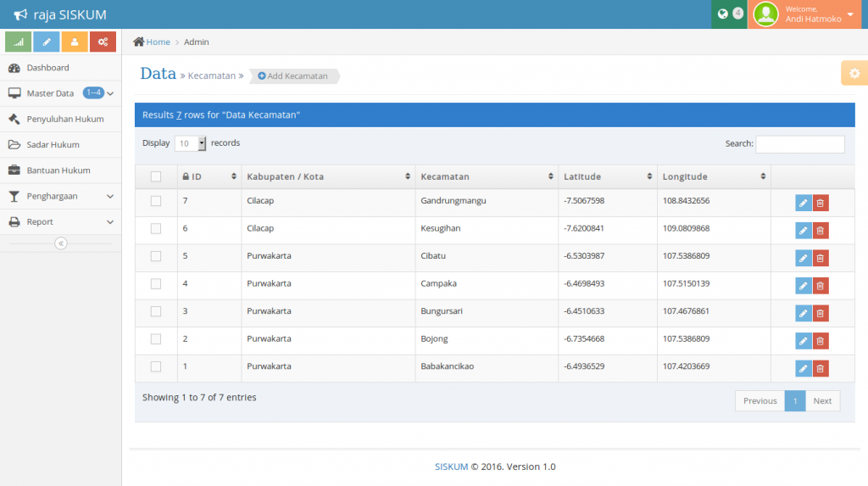Open the Display records count dropdown

click(x=191, y=143)
